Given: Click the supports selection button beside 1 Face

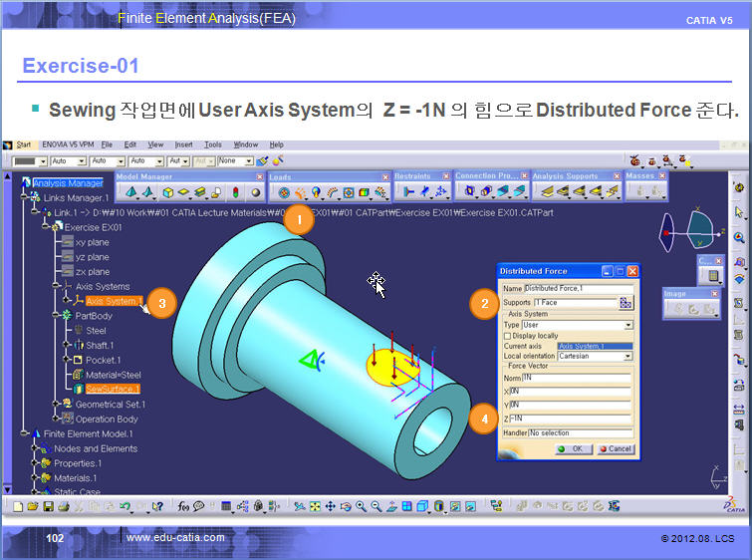Looking at the screenshot, I should (x=626, y=303).
